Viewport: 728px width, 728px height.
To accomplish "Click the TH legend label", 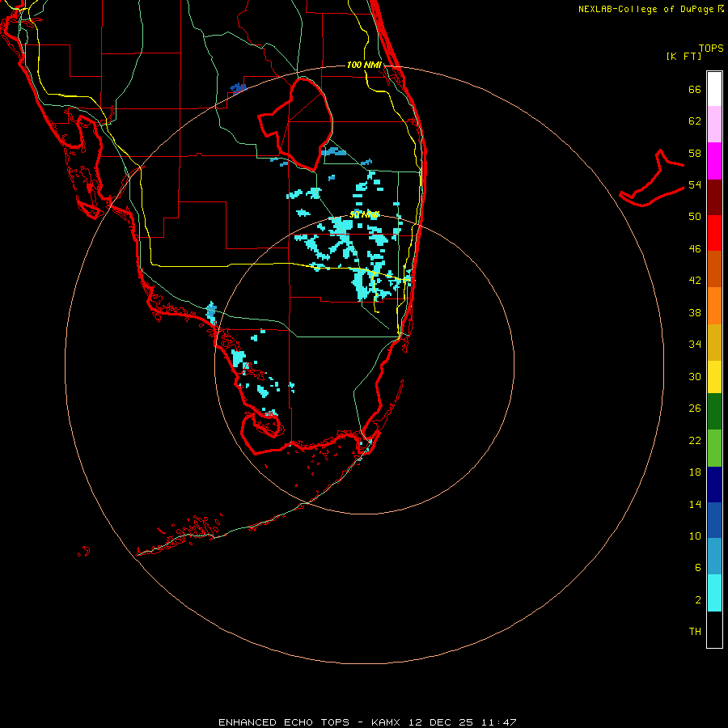I will 695,632.
